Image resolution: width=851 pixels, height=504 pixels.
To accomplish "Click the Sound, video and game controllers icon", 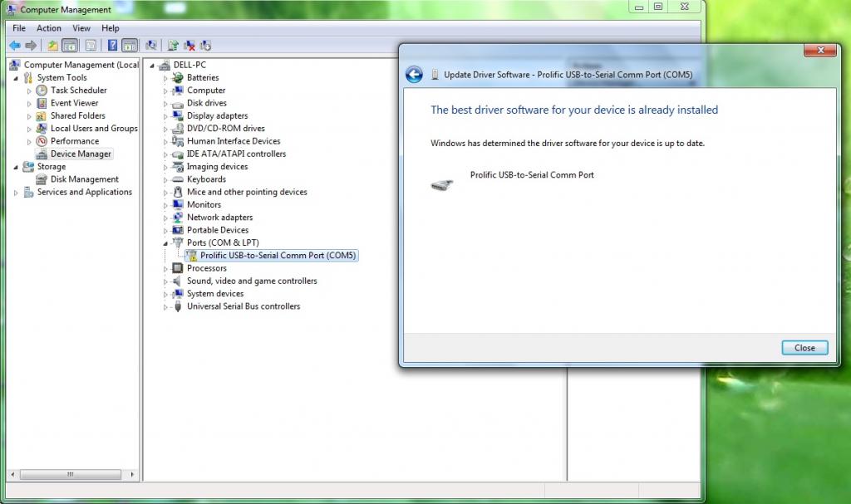I will (x=178, y=281).
